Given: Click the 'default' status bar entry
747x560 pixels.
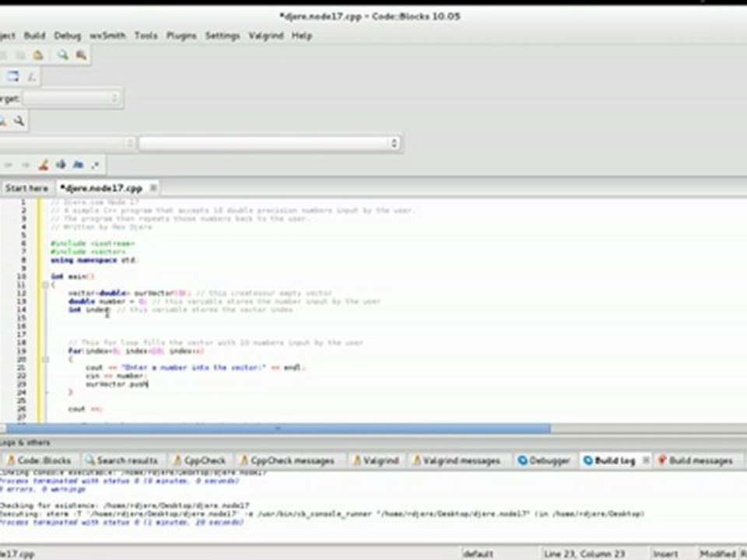Looking at the screenshot, I should (478, 554).
